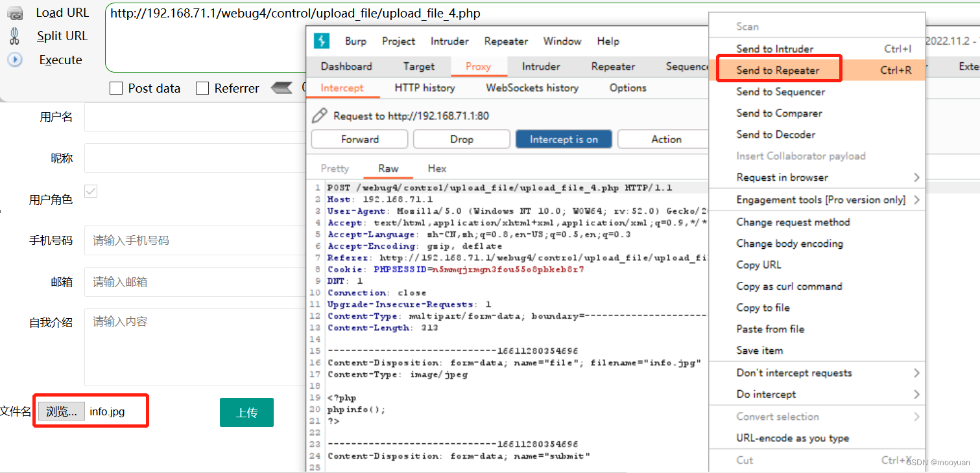The width and height of the screenshot is (980, 473).
Task: Open the Help menu
Action: point(608,41)
